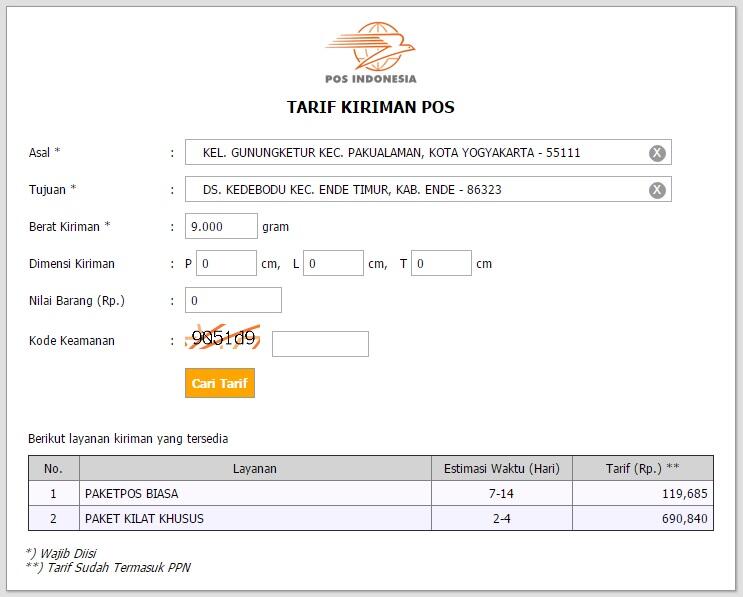Click the T height dimension field
The width and height of the screenshot is (743, 597).
pos(441,263)
